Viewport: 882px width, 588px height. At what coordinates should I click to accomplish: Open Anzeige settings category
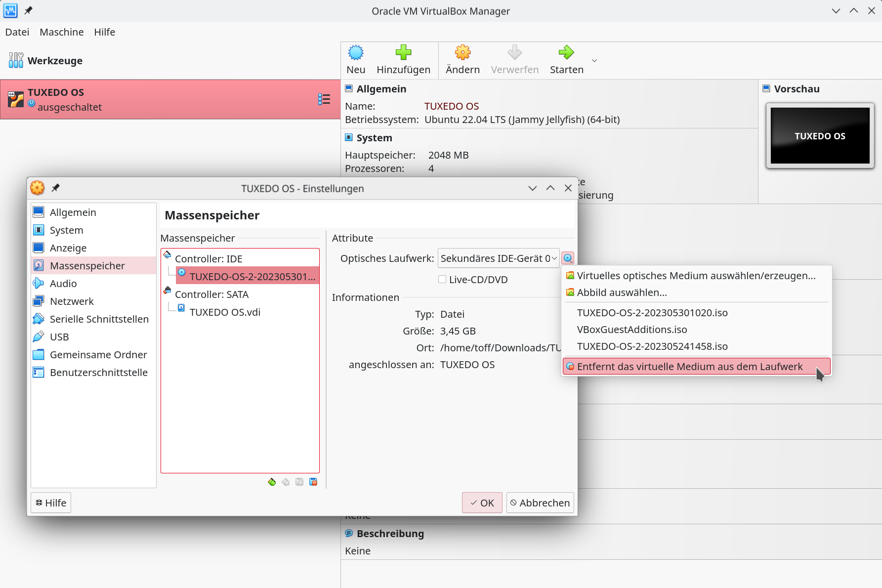pos(93,248)
